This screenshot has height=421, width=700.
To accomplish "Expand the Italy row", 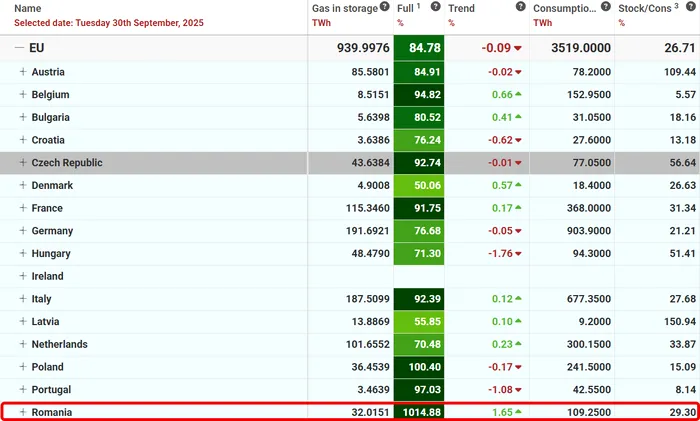I will pyautogui.click(x=23, y=299).
